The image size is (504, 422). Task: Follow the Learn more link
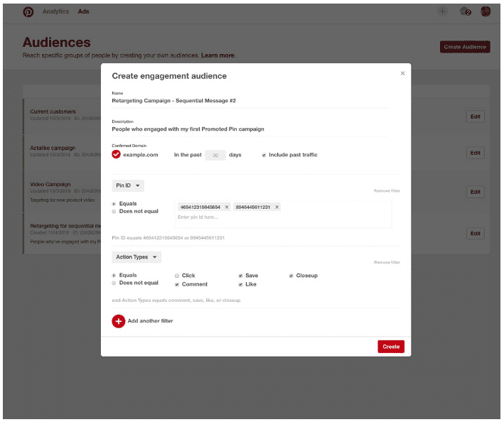[218, 55]
